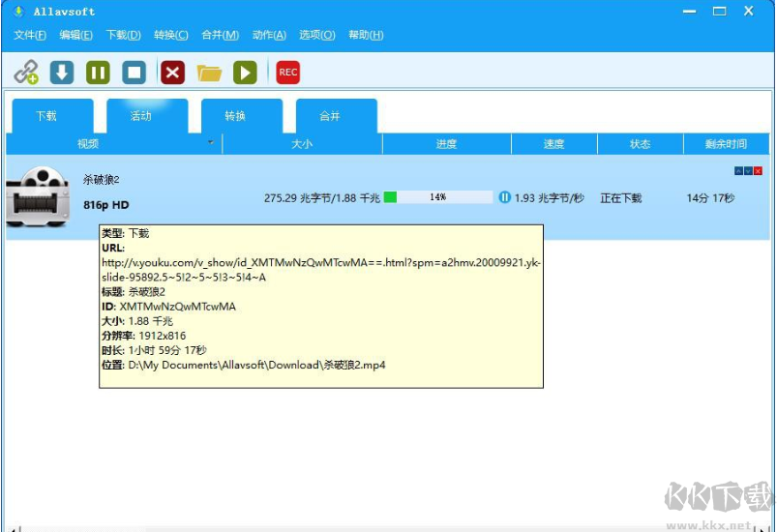Play video with green play icon
The height and width of the screenshot is (532, 777).
pyautogui.click(x=245, y=73)
